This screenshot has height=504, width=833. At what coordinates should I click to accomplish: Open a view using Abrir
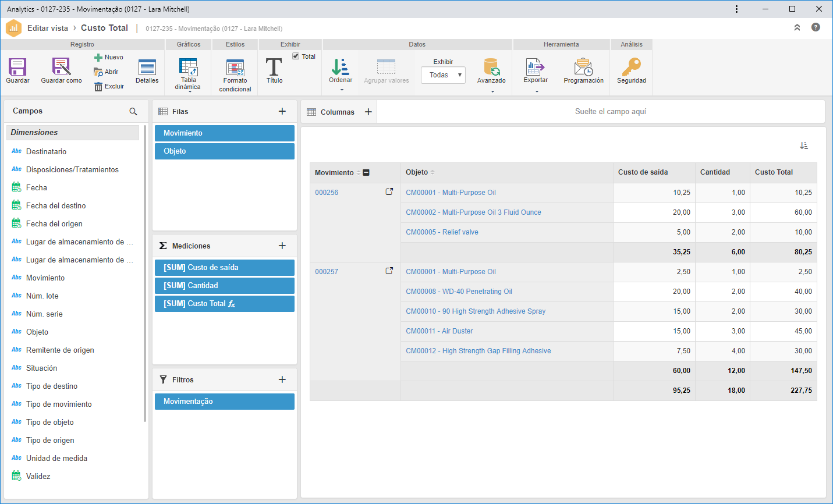click(107, 72)
